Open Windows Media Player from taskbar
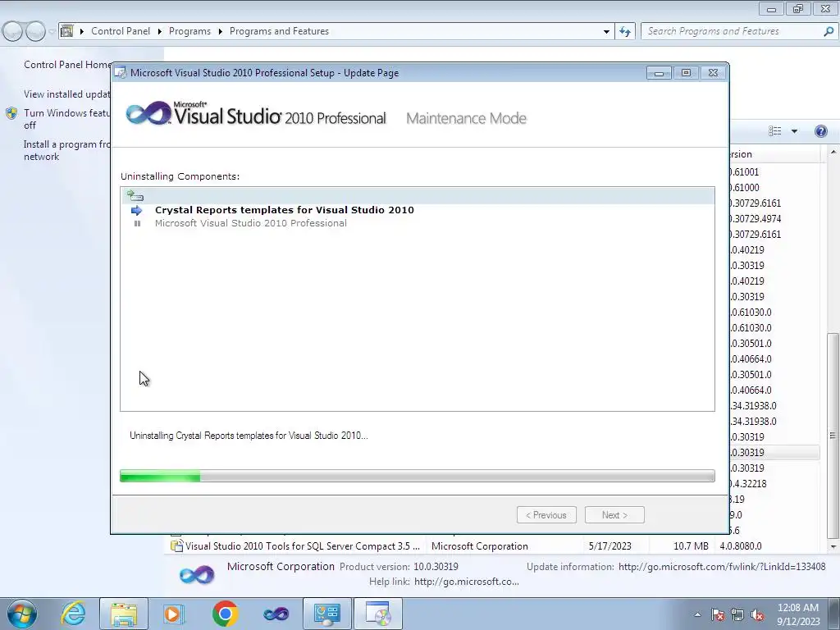The height and width of the screenshot is (630, 840). 174,614
